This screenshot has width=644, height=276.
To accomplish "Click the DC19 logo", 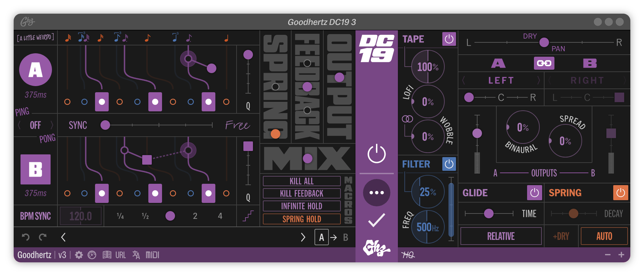I will point(376,49).
